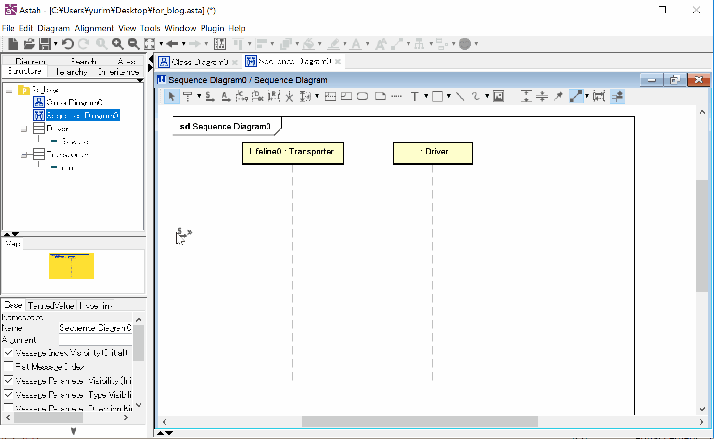
Task: Select the Driver lifeline box
Action: point(433,153)
